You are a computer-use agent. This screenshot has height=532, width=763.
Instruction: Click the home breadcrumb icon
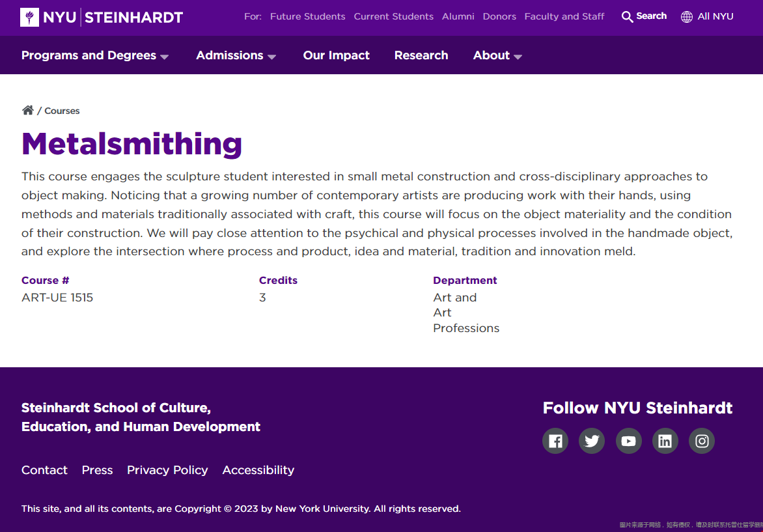tap(28, 110)
